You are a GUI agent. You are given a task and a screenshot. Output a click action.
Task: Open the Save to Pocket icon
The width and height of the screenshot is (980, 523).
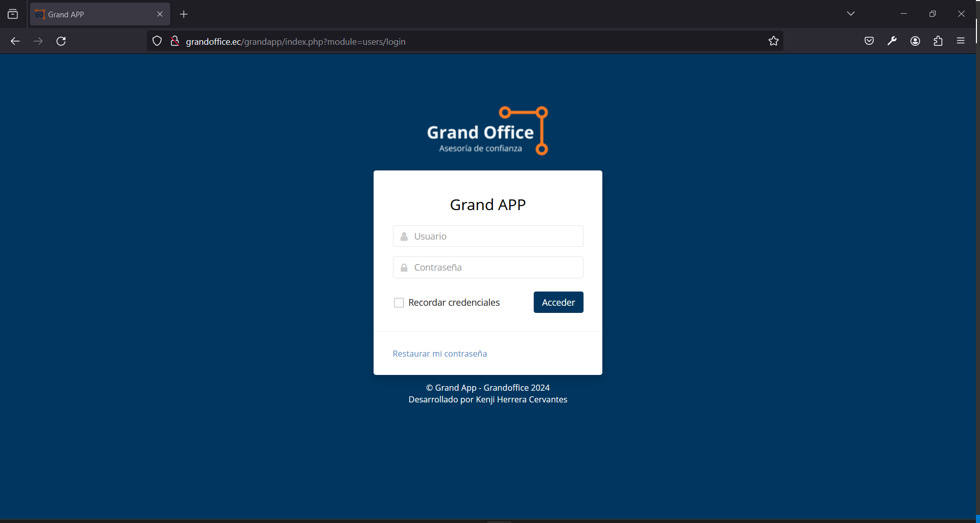869,41
